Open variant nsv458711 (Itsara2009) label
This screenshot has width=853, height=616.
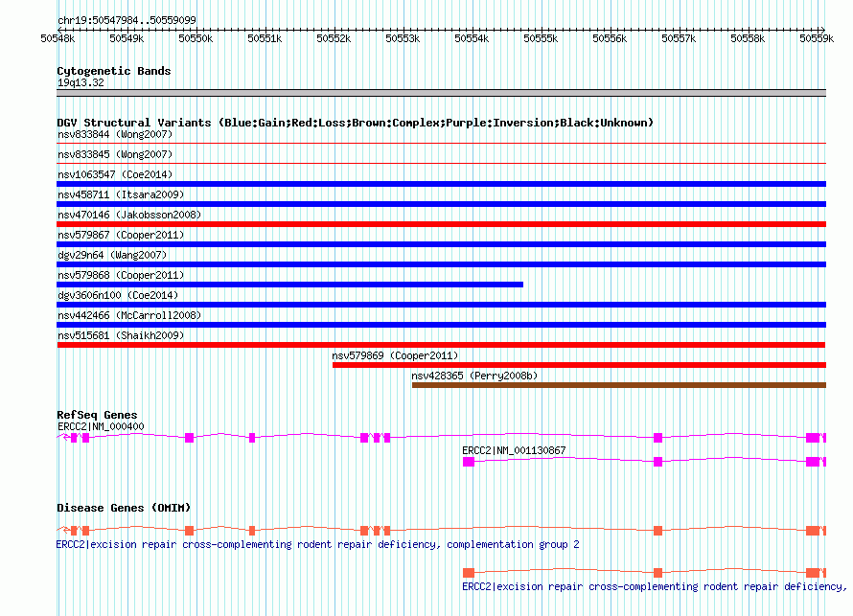121,194
